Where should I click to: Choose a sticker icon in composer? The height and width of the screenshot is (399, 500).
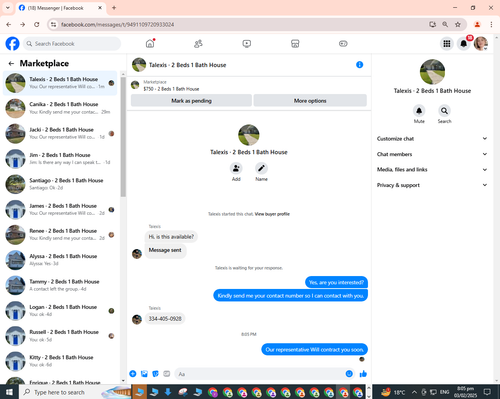click(155, 374)
